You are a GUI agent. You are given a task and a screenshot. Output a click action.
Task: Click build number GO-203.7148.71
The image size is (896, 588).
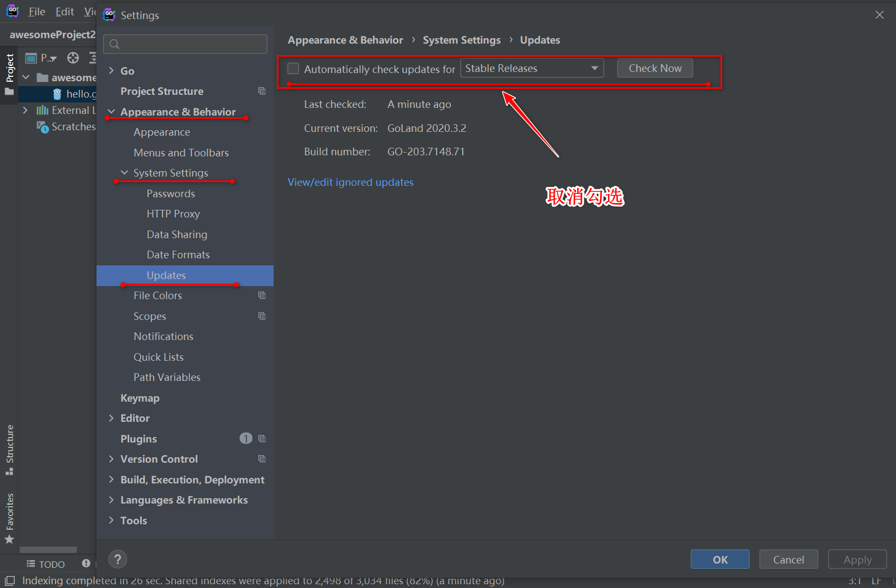coord(426,151)
